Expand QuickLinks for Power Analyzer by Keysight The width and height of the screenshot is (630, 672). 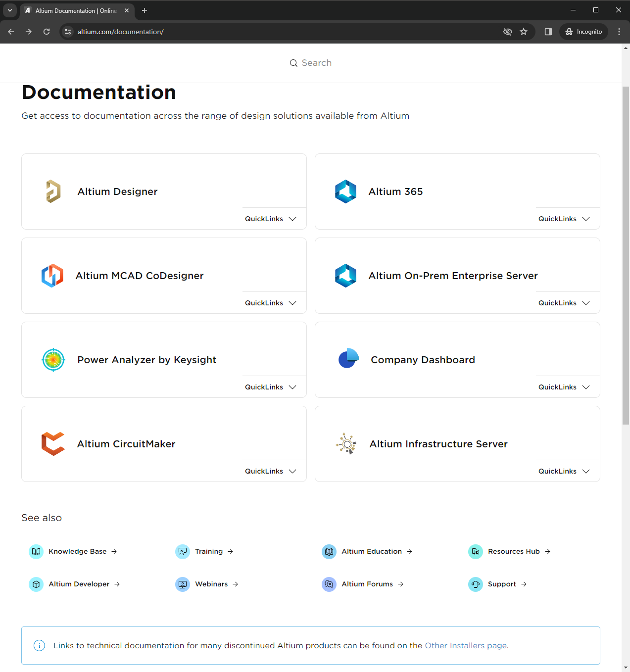271,387
